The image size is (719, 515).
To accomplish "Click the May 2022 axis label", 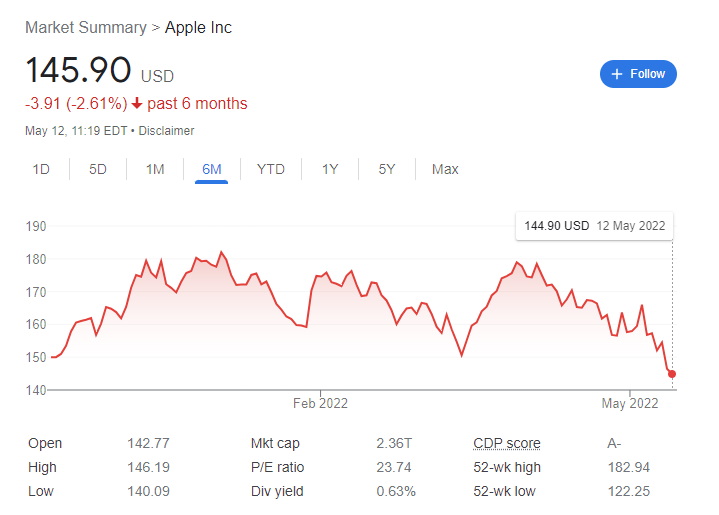I will tap(630, 403).
